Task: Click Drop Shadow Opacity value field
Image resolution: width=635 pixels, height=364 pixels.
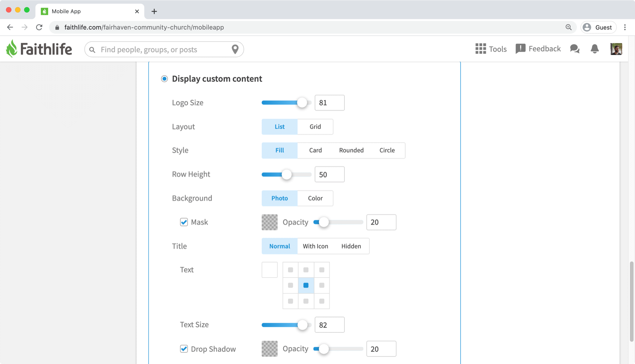Action: 381,349
